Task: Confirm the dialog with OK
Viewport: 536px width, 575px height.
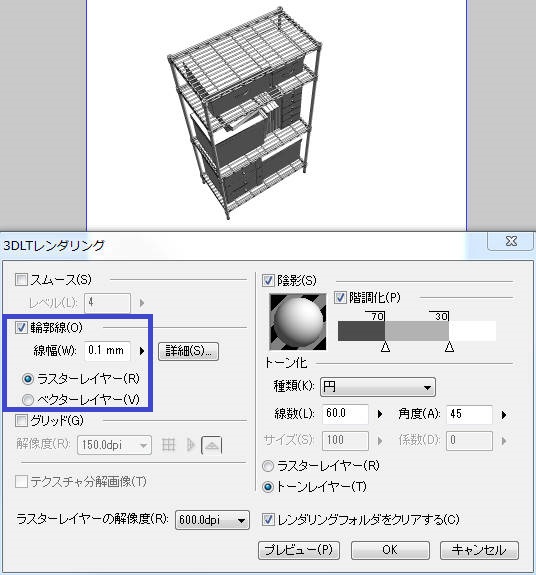Action: click(x=390, y=550)
